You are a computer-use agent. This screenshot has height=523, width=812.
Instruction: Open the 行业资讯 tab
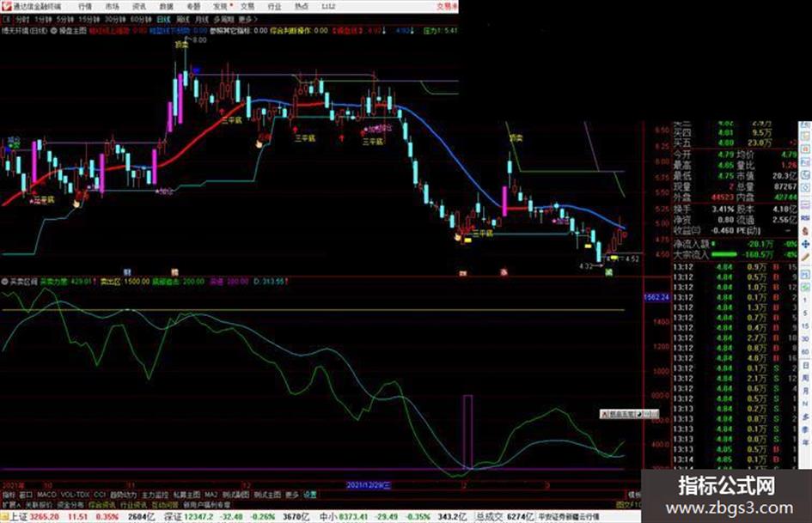click(133, 504)
